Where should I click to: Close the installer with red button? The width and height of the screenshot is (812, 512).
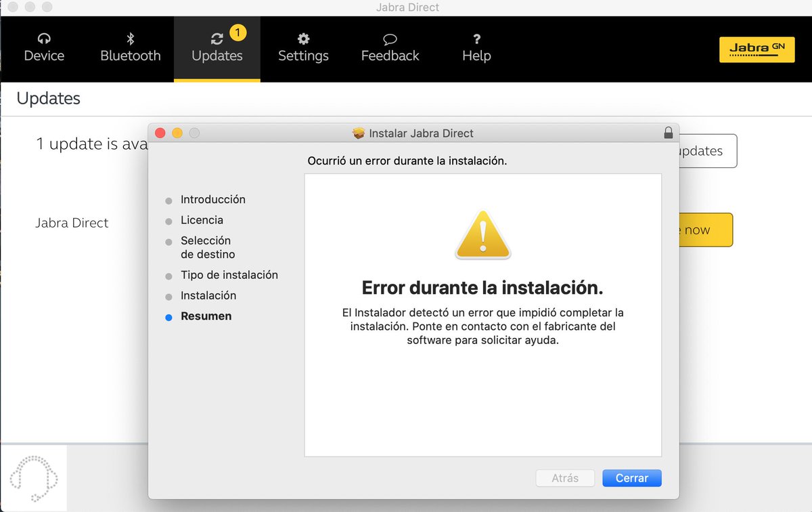click(160, 133)
